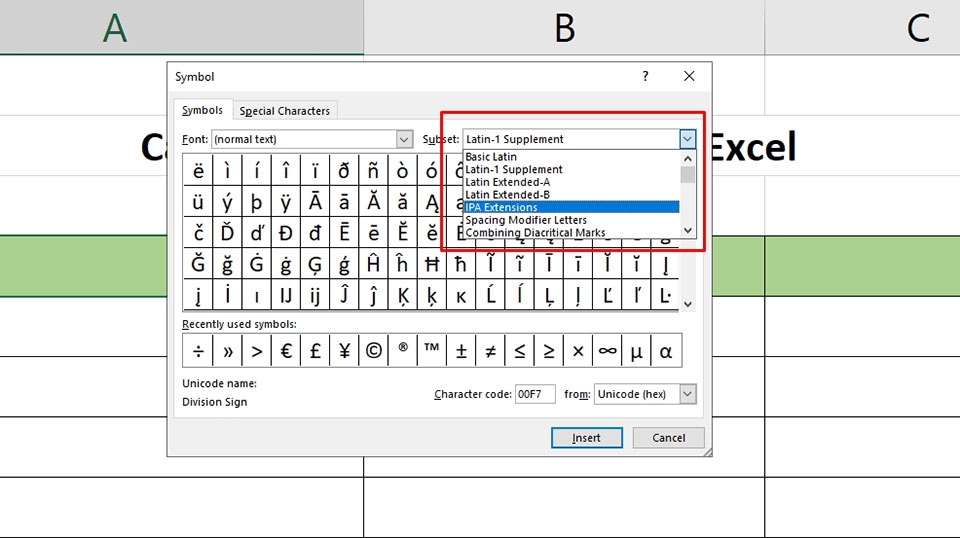
Task: Click the subset list scrollbar thumb
Action: pos(688,174)
